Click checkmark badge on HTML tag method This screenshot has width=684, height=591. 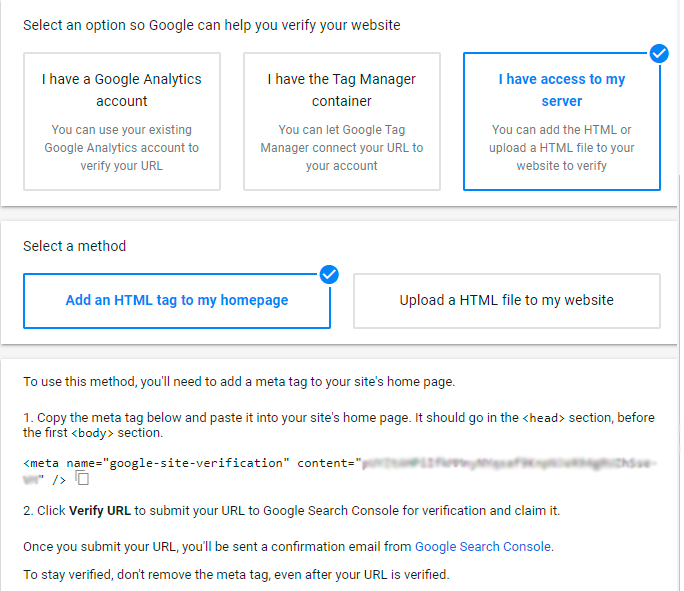coord(328,273)
